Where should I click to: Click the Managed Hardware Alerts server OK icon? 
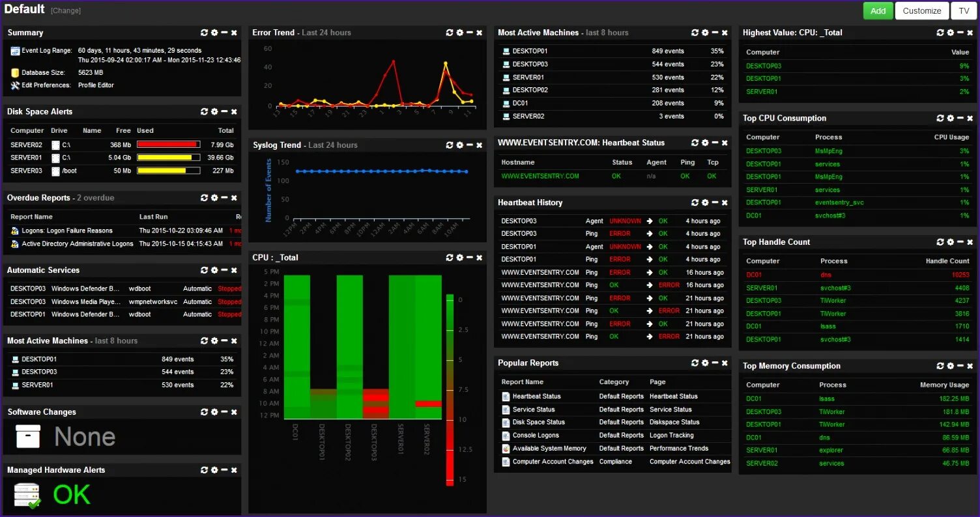27,496
